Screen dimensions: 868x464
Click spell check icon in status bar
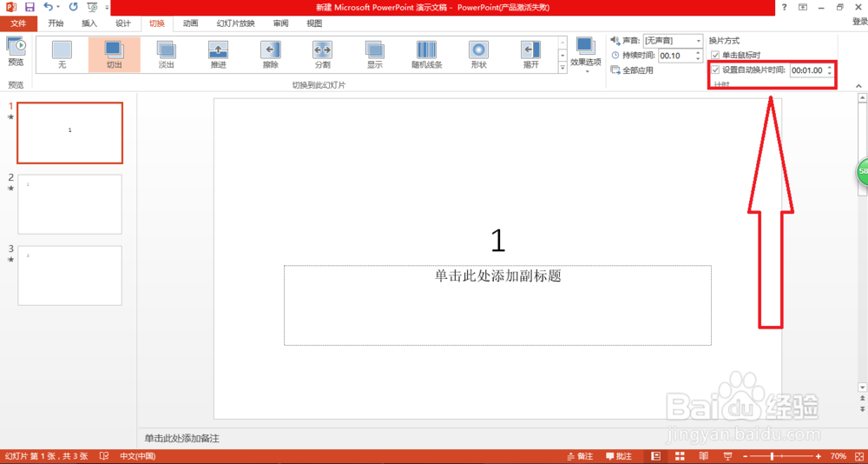[x=103, y=456]
